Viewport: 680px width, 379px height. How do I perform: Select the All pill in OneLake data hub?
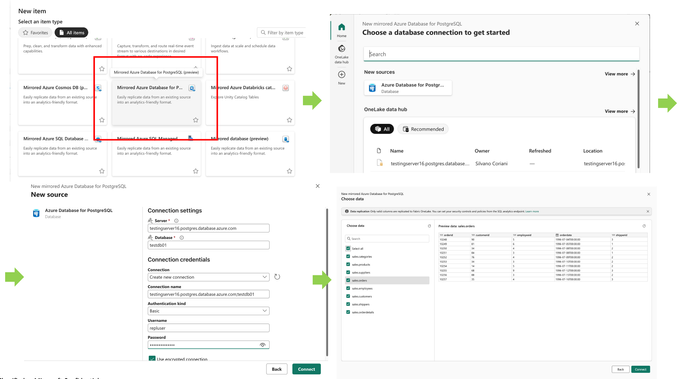(x=382, y=129)
